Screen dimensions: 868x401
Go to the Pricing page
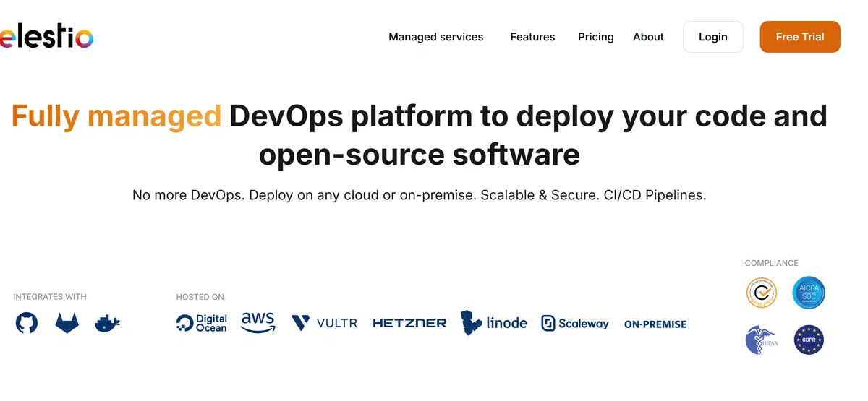596,37
